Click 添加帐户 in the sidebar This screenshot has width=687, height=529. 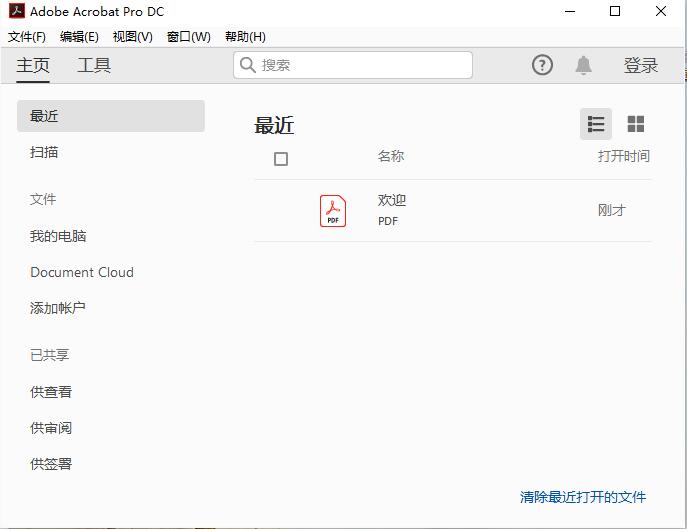[58, 308]
